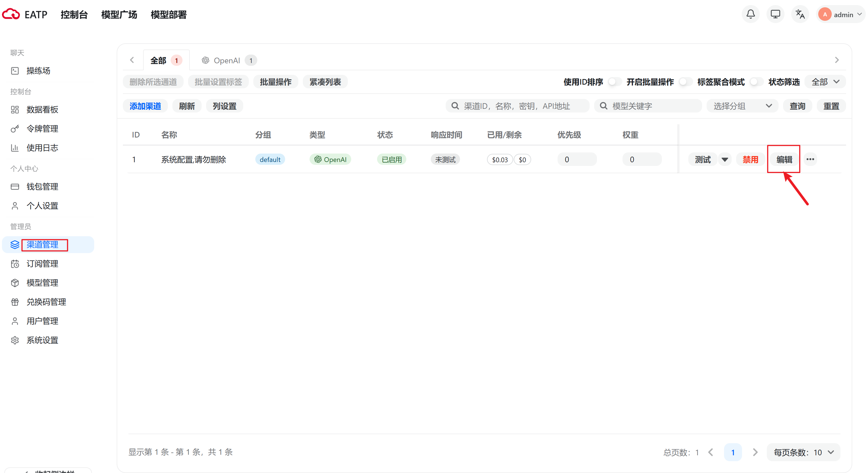Open 模型广场 in the top navigation
The height and width of the screenshot is (473, 868).
coord(119,15)
